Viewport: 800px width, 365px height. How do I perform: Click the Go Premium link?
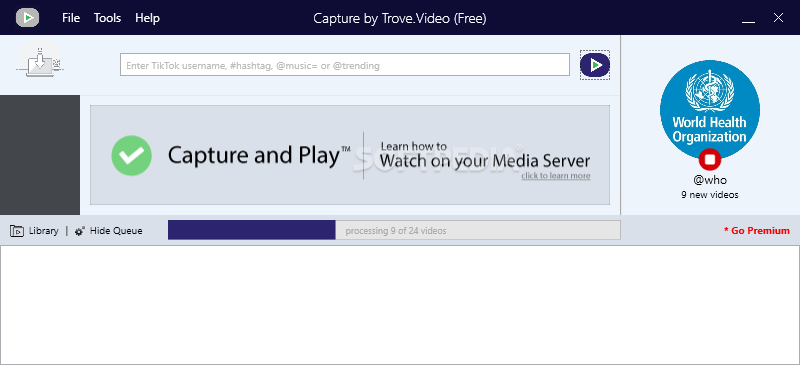(x=757, y=231)
